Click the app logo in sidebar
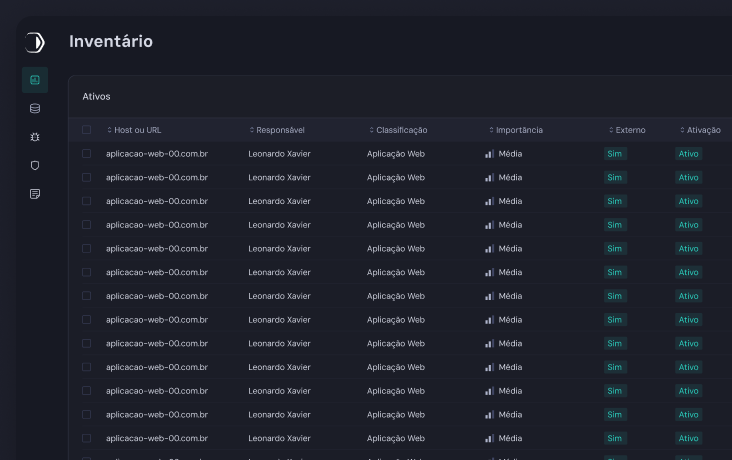 tap(35, 42)
